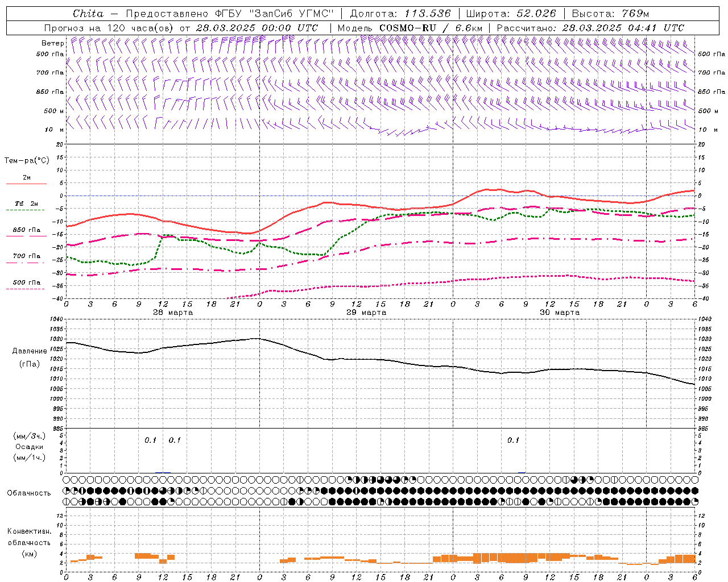Click the "Высота: 769м" header field

(x=610, y=14)
